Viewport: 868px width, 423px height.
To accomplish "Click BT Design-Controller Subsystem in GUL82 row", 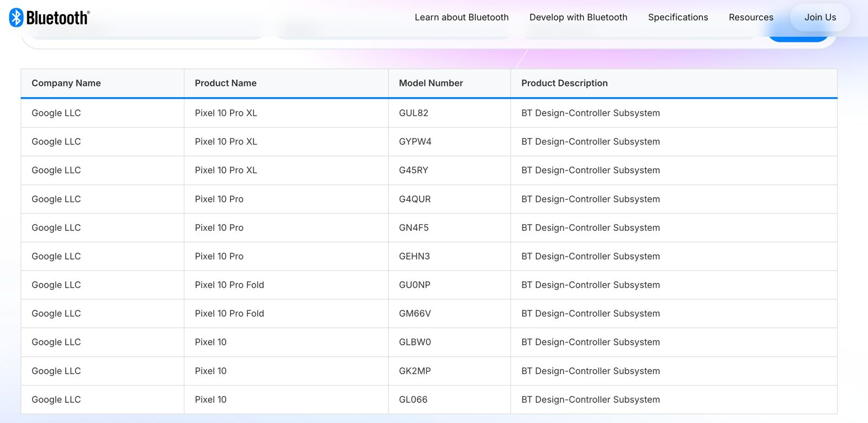I will click(590, 113).
